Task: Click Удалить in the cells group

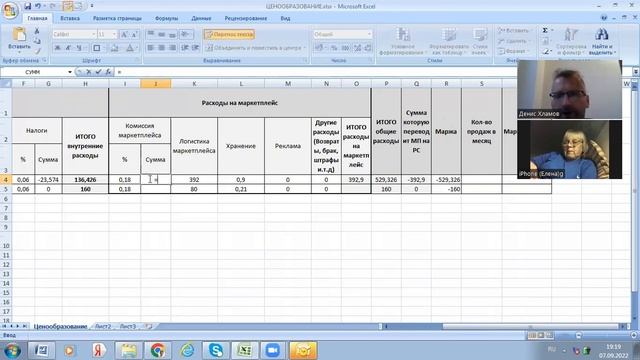Action: [x=513, y=41]
